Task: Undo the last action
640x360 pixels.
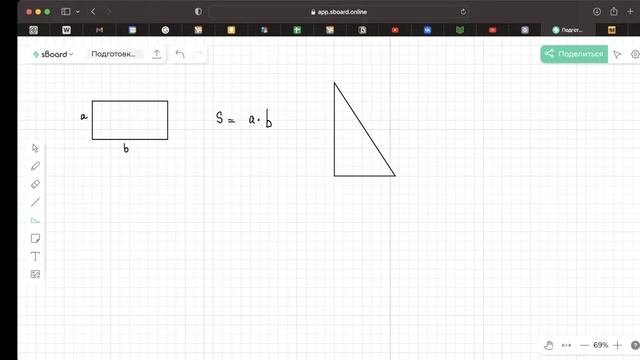Action: [x=180, y=54]
